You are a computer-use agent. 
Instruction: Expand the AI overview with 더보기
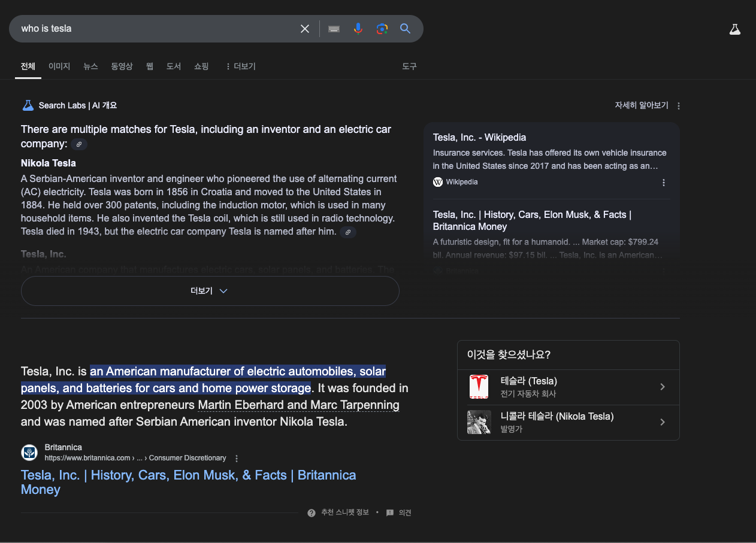point(210,290)
